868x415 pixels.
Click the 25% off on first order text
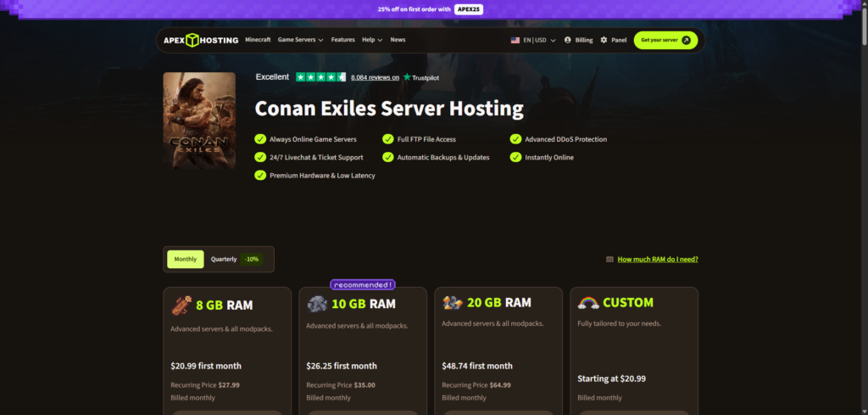414,9
